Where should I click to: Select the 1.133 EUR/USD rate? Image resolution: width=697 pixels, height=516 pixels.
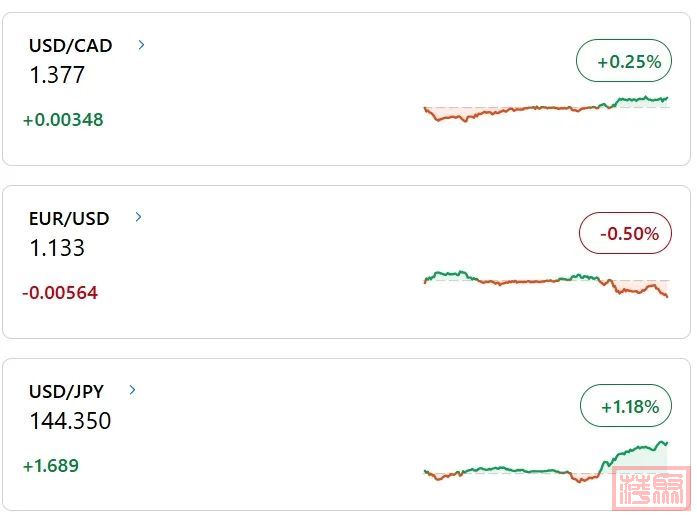tap(57, 248)
